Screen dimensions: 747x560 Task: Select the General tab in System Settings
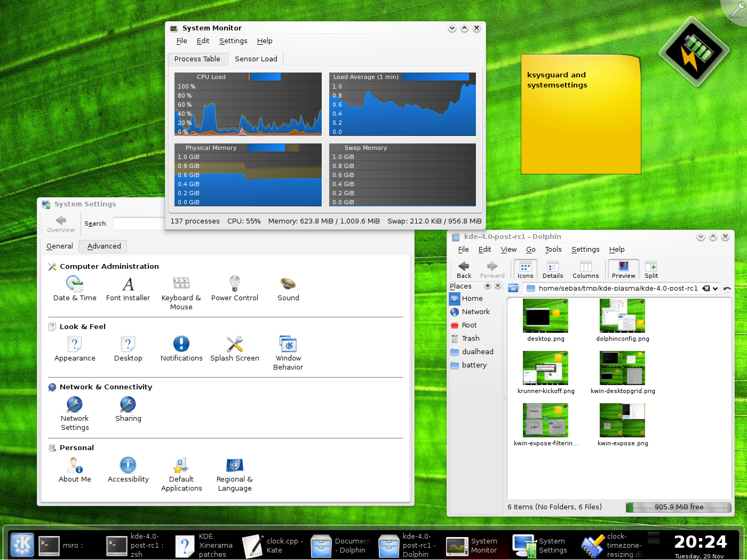click(x=60, y=246)
